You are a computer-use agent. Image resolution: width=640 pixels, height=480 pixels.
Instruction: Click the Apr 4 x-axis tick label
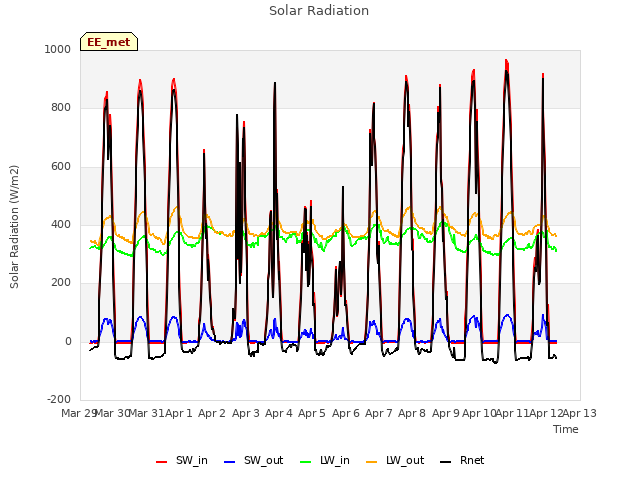(279, 413)
